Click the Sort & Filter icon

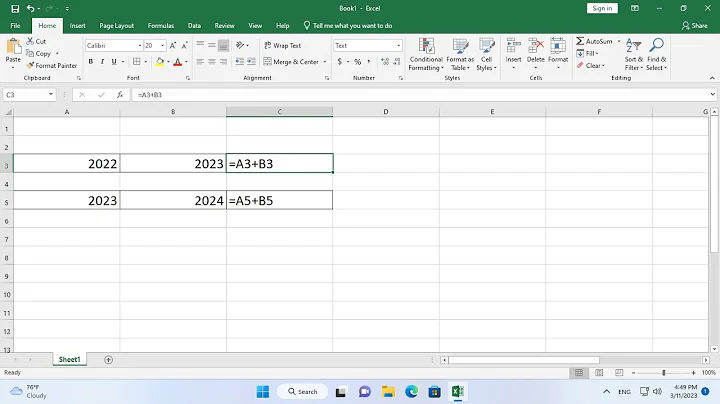point(634,46)
